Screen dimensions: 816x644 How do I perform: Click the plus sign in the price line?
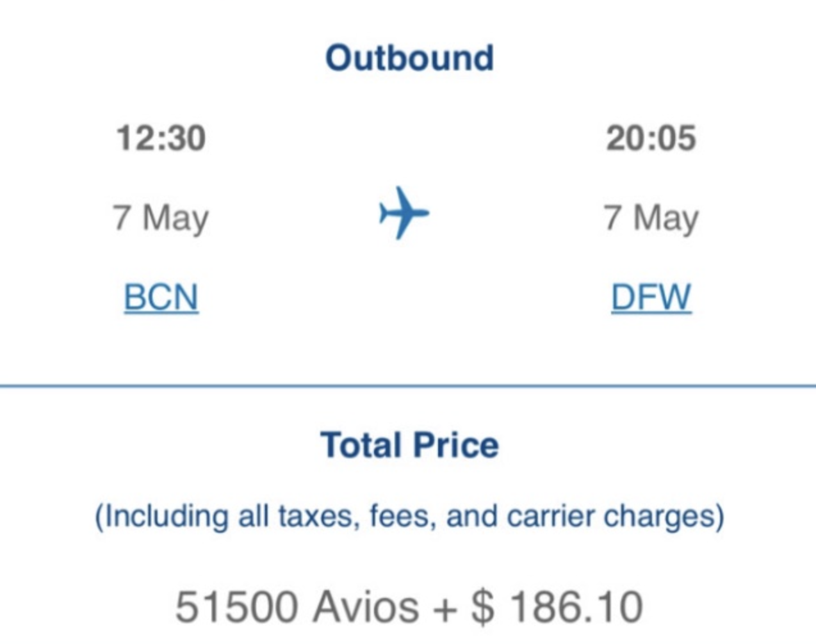[445, 606]
